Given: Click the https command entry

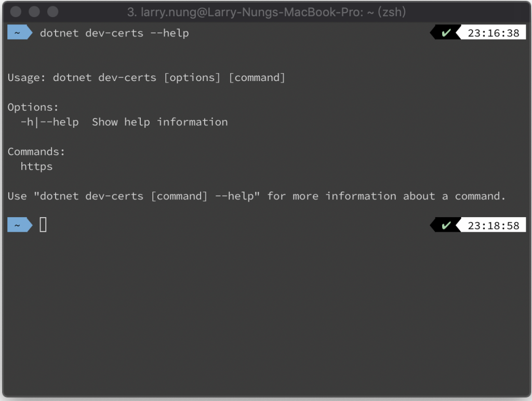Looking at the screenshot, I should coord(37,167).
